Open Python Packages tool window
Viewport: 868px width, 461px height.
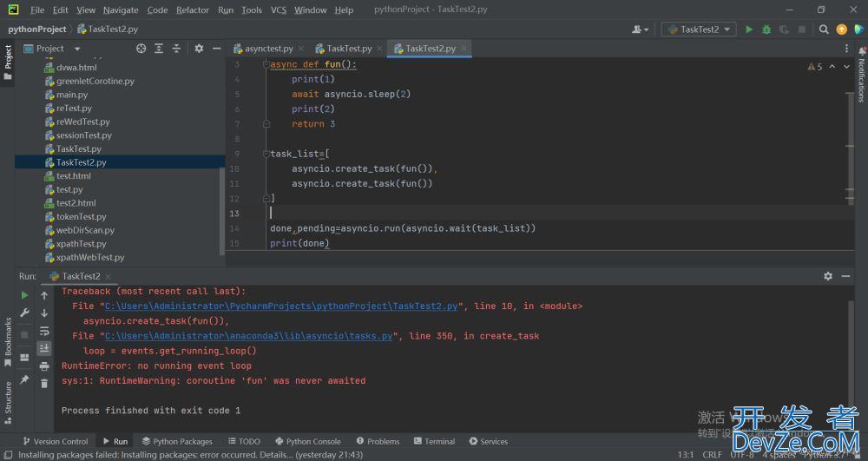pyautogui.click(x=177, y=441)
